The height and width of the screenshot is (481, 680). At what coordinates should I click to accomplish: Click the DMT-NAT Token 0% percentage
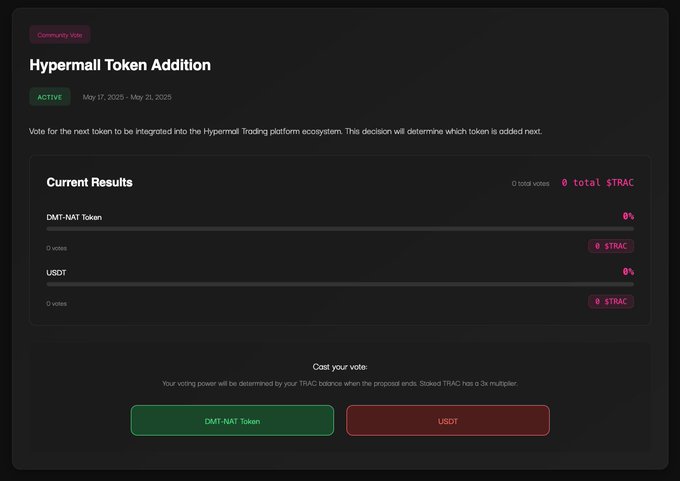pyautogui.click(x=628, y=216)
